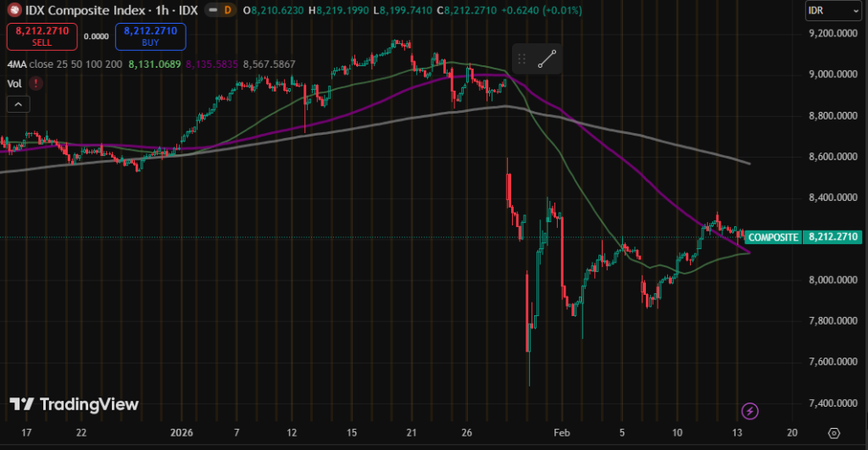Click the orange D delayed data badge
Image resolution: width=868 pixels, height=450 pixels.
pos(226,10)
